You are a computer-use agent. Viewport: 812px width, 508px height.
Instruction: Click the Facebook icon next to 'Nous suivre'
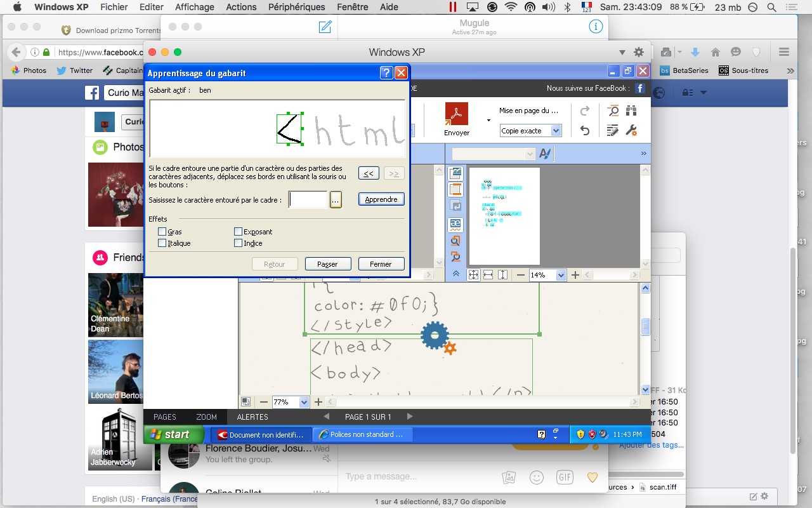(x=640, y=88)
